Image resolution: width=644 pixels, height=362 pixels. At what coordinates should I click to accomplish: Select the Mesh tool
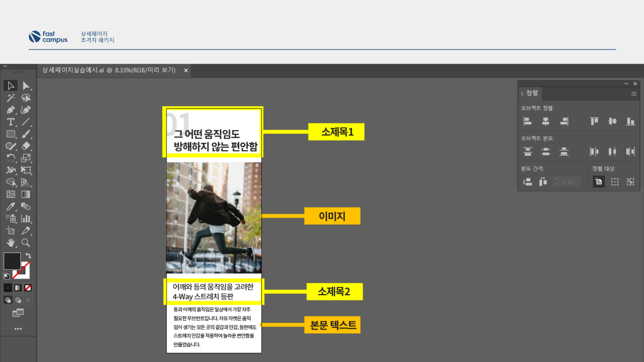pos(11,195)
